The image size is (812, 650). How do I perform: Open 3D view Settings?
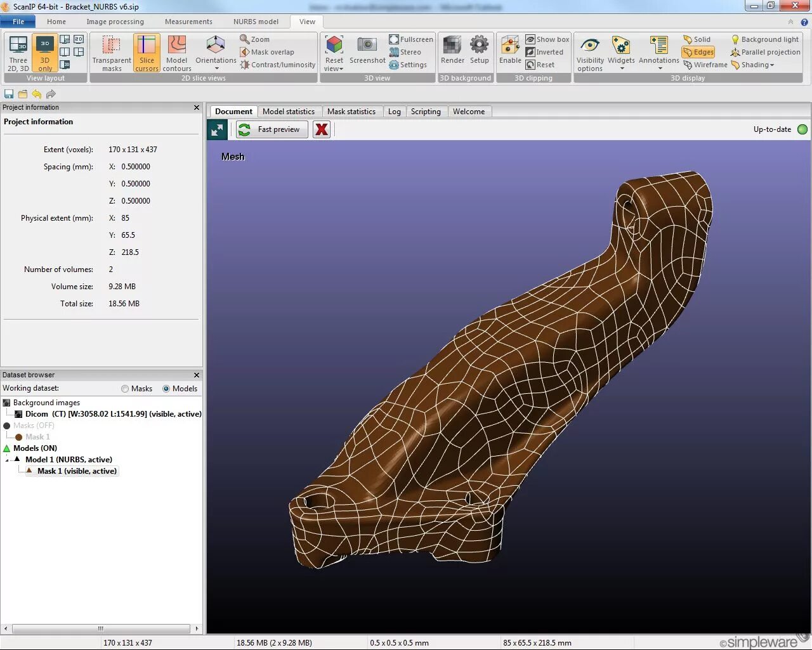click(408, 65)
